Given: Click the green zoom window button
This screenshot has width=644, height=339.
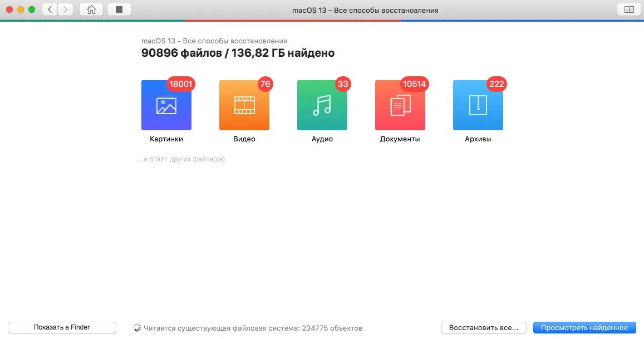Looking at the screenshot, I should (32, 9).
